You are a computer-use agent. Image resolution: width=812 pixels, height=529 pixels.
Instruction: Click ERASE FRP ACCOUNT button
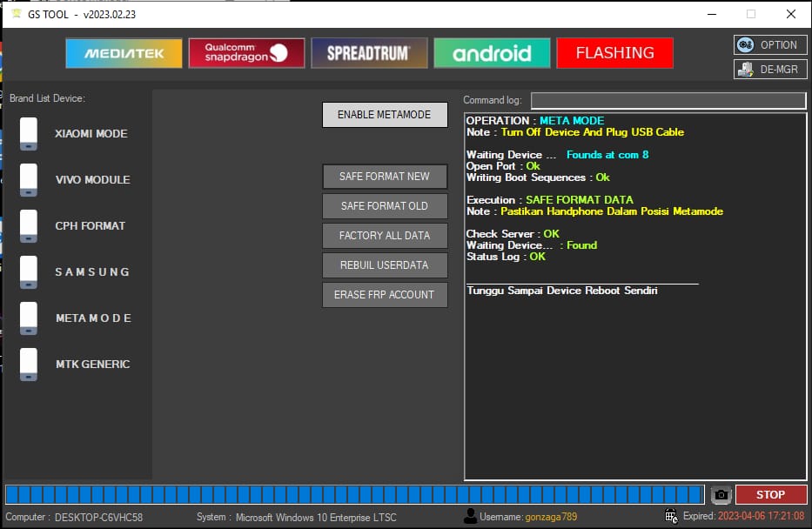coord(385,295)
